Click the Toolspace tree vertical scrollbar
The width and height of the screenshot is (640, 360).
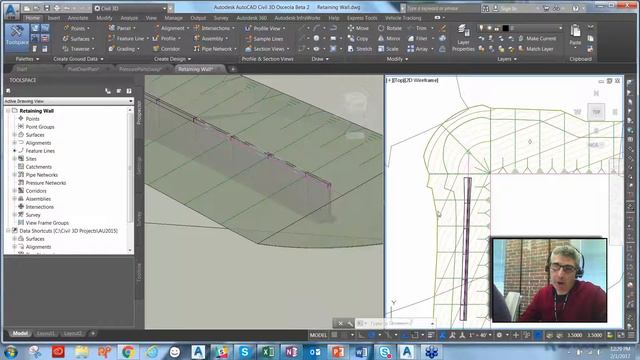130,180
